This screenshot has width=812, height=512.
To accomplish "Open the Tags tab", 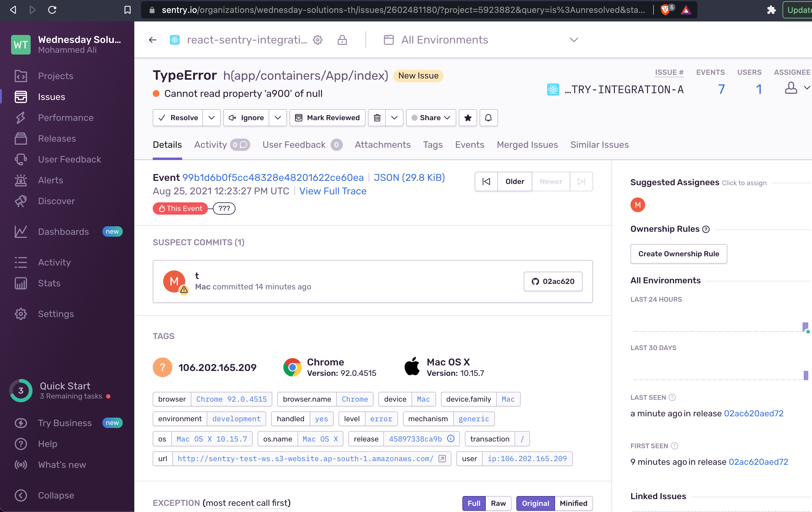I will point(433,145).
